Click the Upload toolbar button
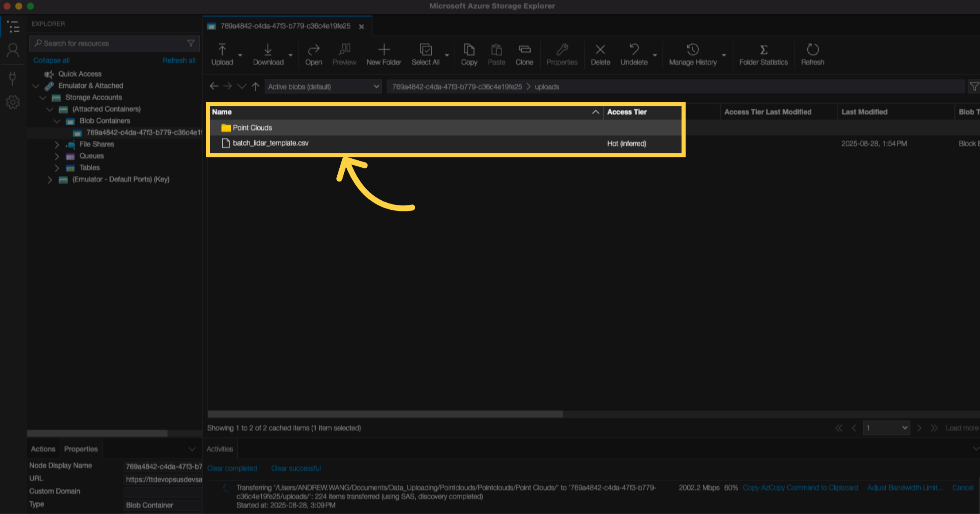 pyautogui.click(x=222, y=55)
